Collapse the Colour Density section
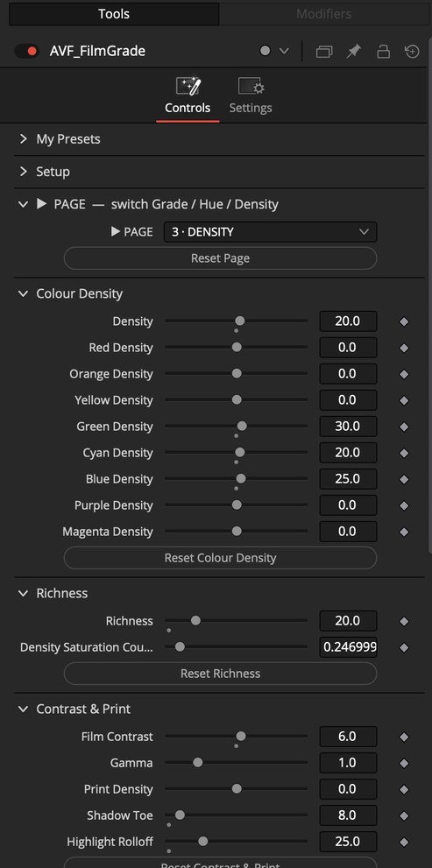Image resolution: width=432 pixels, height=868 pixels. pos(24,293)
